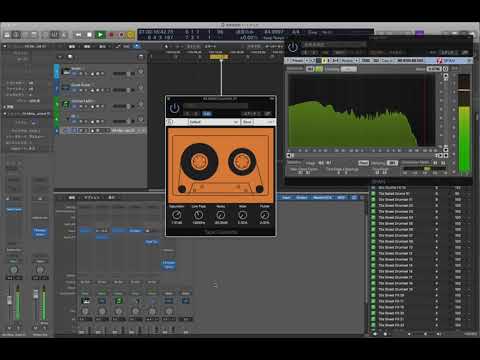
Task: Click the LCD display in control bar
Action: tap(255, 35)
